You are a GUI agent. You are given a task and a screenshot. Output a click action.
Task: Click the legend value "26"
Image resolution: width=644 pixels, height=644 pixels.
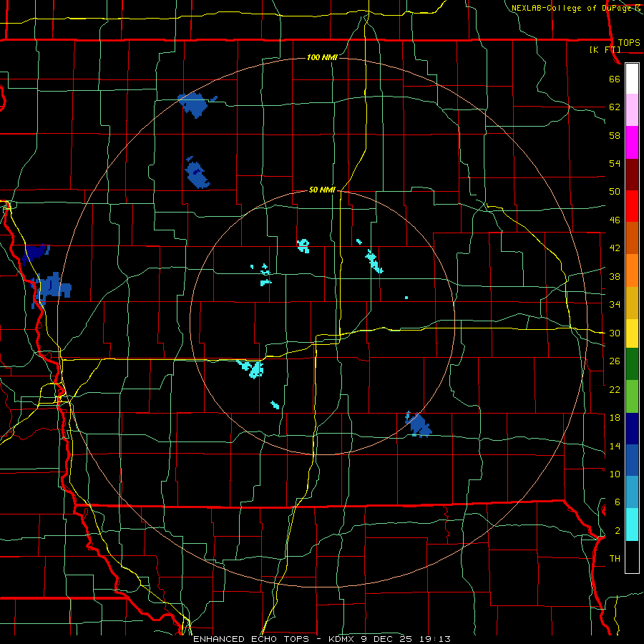pyautogui.click(x=615, y=361)
